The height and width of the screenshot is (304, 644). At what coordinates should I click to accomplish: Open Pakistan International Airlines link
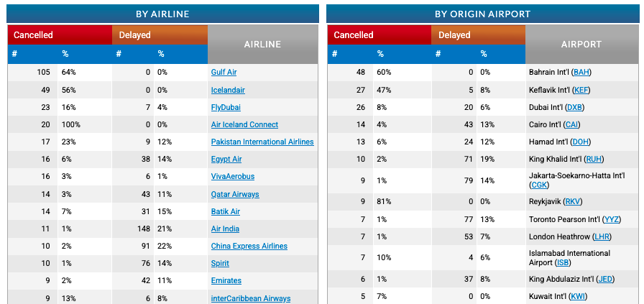(262, 142)
